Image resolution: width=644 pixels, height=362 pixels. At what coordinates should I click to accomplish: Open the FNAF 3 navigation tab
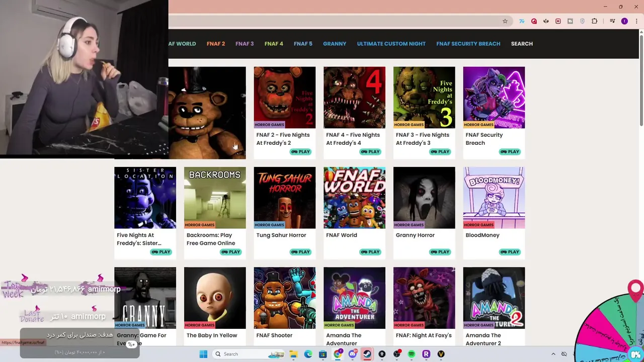245,44
